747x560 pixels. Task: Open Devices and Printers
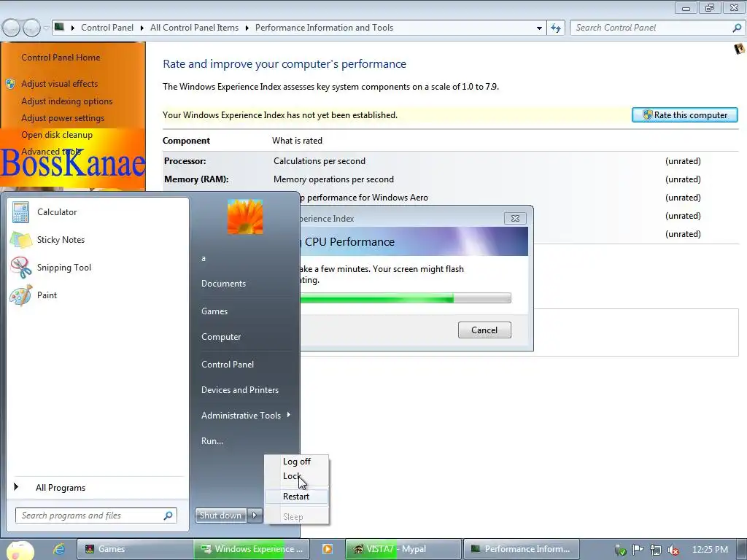239,390
